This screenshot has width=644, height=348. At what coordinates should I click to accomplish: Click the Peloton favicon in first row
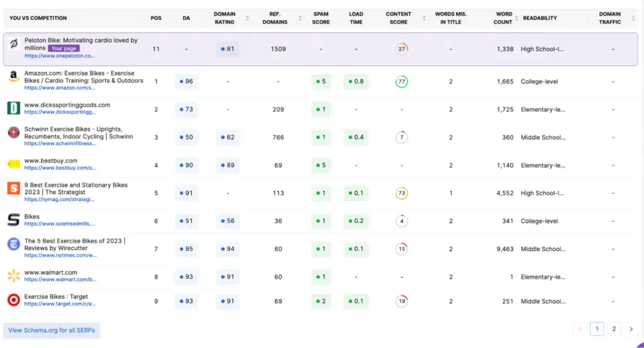click(14, 43)
